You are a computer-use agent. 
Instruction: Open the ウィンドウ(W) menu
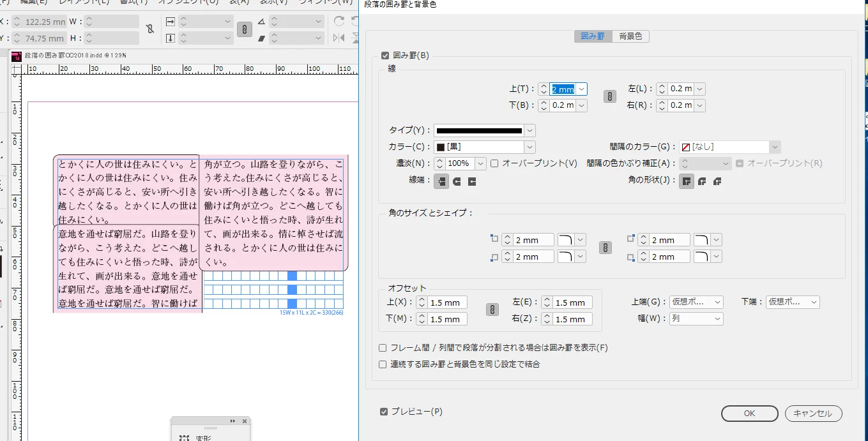click(x=326, y=2)
